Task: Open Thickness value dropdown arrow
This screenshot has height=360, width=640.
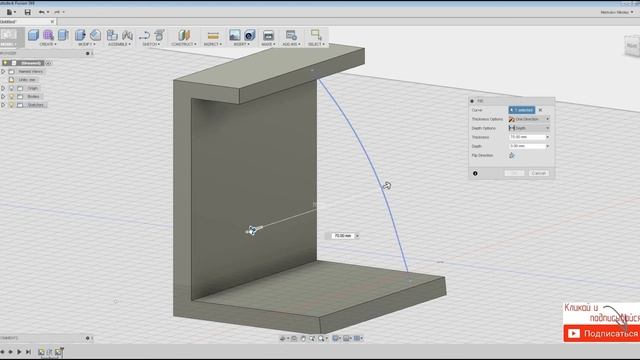Action: tap(547, 137)
